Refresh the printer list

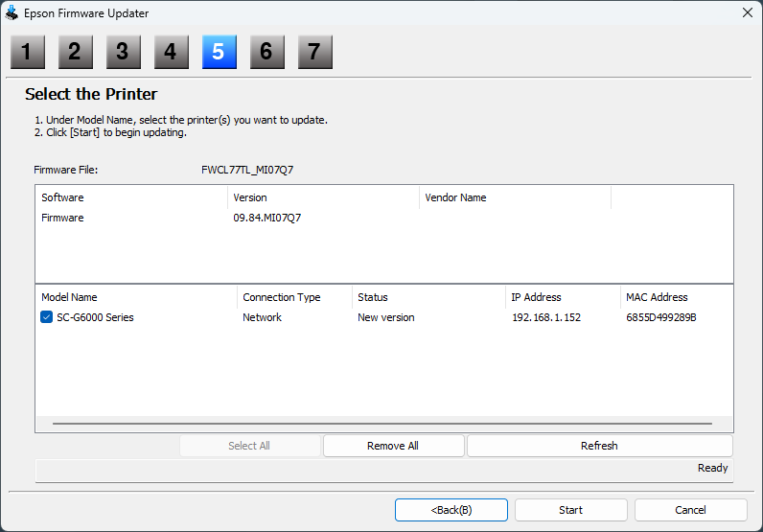[x=599, y=446]
